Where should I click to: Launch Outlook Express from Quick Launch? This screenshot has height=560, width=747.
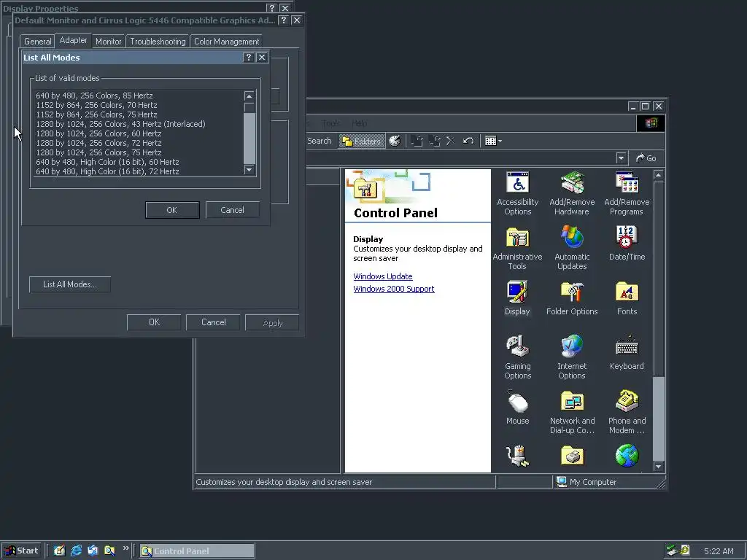tap(93, 551)
